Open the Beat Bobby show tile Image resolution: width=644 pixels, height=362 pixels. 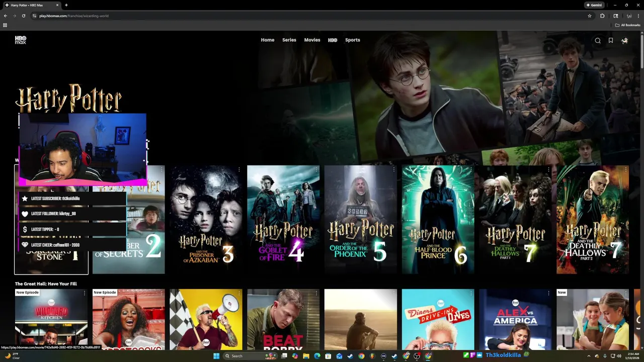click(283, 319)
